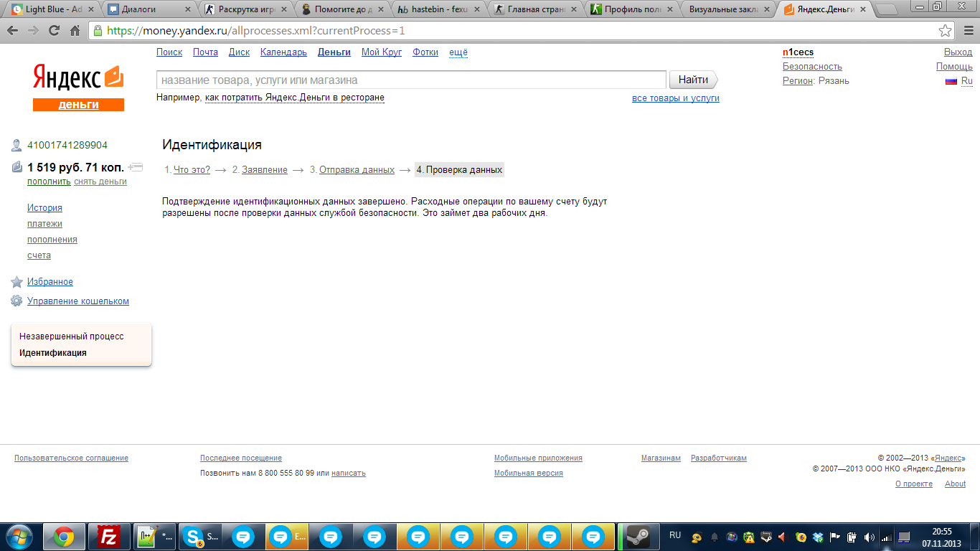The width and height of the screenshot is (980, 551).
Task: Click the product search input field
Action: coord(411,80)
